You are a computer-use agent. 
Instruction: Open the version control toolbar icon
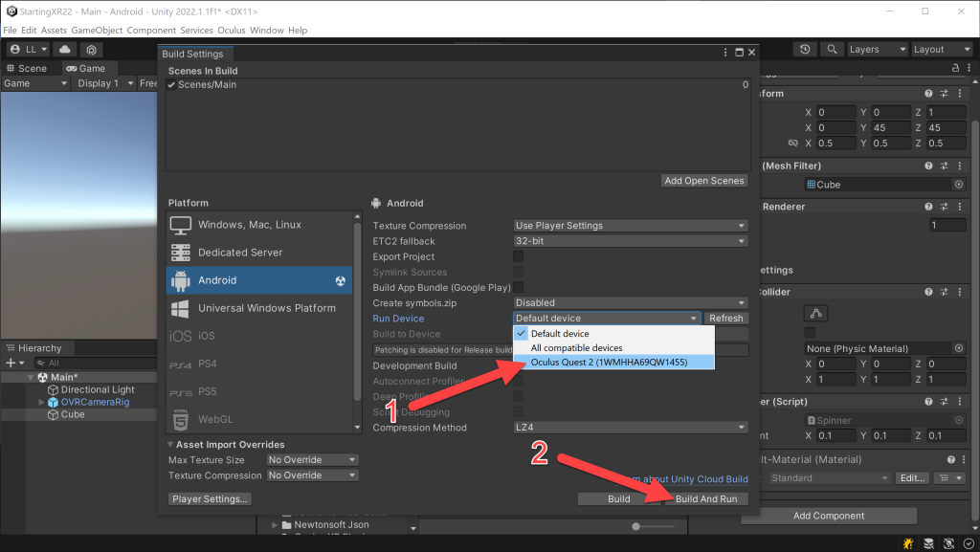click(x=91, y=50)
